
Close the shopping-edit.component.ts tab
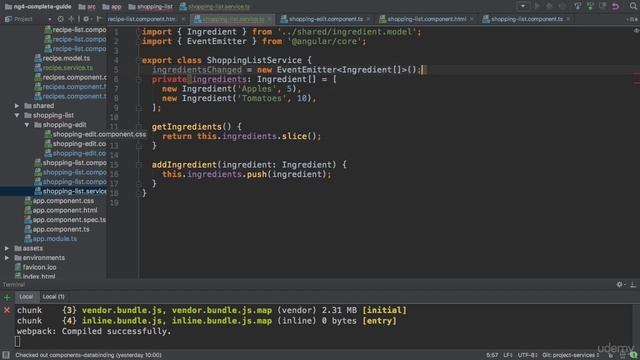pyautogui.click(x=368, y=19)
